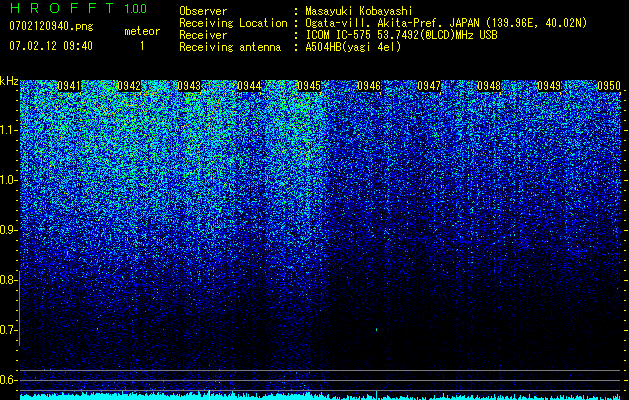Image resolution: width=629 pixels, height=400 pixels.
Task: Click the 1.1 frequency axis label
Action: (8, 130)
